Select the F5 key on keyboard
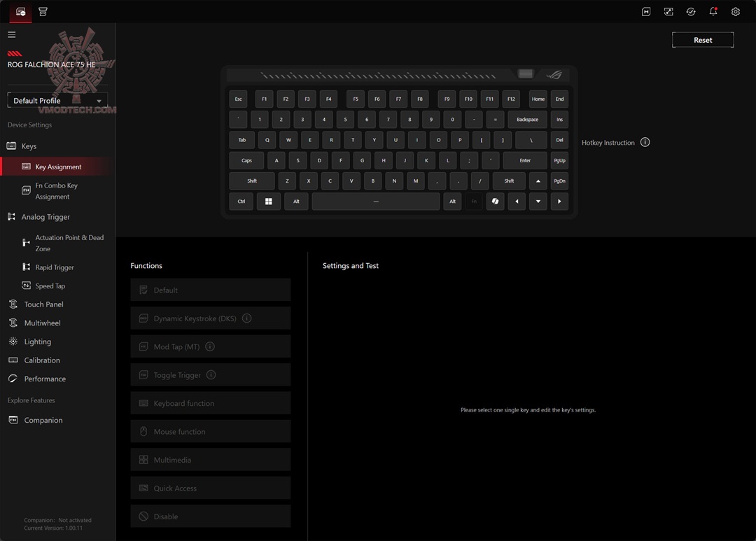 click(x=356, y=99)
